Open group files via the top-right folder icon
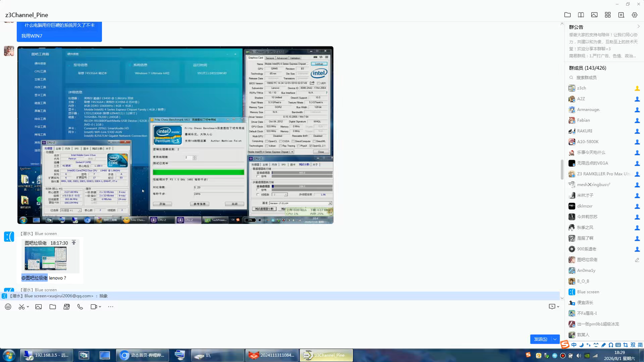The height and width of the screenshot is (362, 644). click(568, 15)
